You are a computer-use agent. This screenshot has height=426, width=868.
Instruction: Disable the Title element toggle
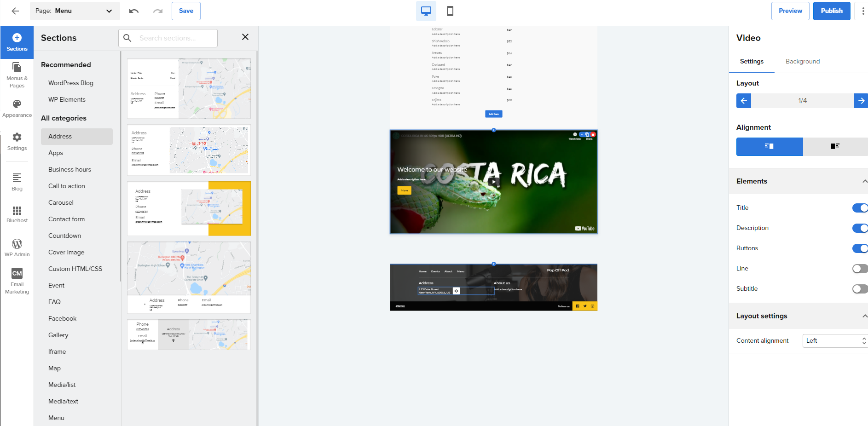tap(859, 208)
